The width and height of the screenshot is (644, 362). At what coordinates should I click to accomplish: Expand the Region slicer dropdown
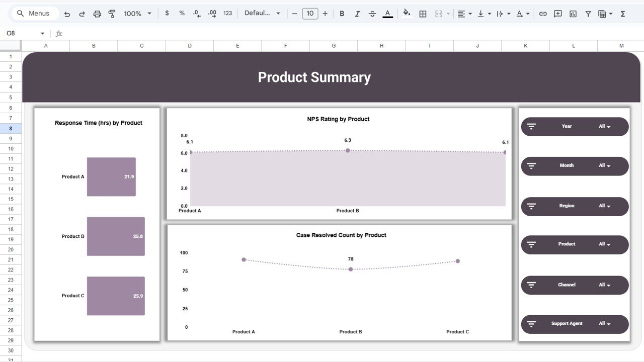point(607,206)
